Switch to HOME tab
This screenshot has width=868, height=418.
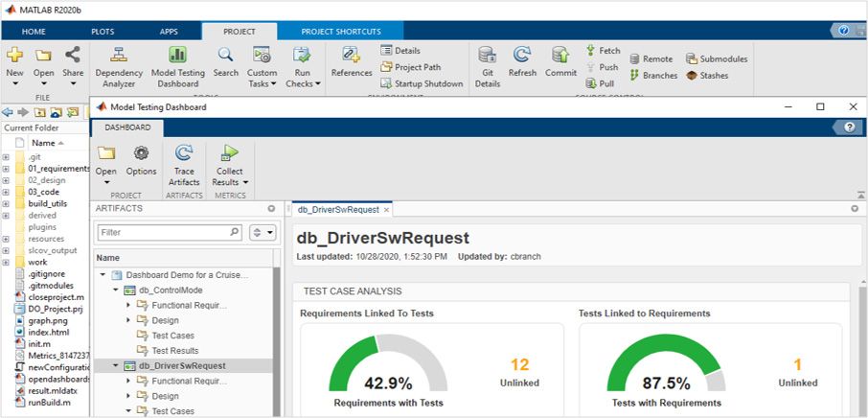[34, 32]
